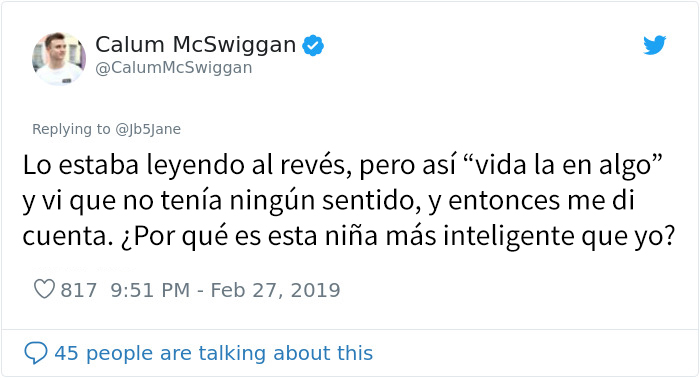Click the words "entonces me di"
This screenshot has height=378, width=700.
pyautogui.click(x=541, y=200)
